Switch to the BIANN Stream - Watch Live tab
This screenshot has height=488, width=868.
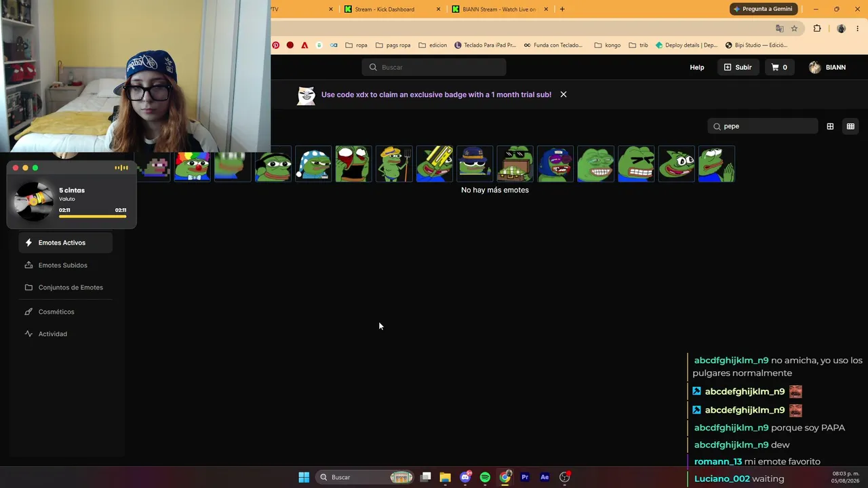(x=499, y=9)
